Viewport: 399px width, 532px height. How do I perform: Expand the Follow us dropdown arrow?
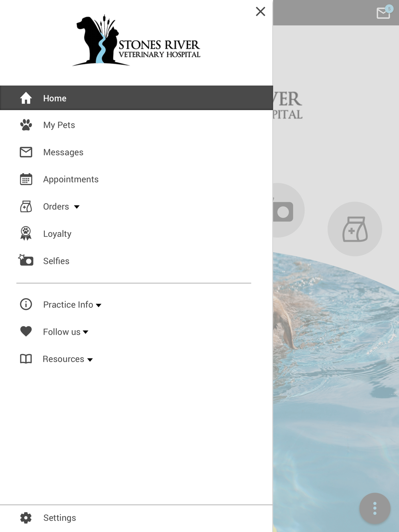click(x=85, y=332)
